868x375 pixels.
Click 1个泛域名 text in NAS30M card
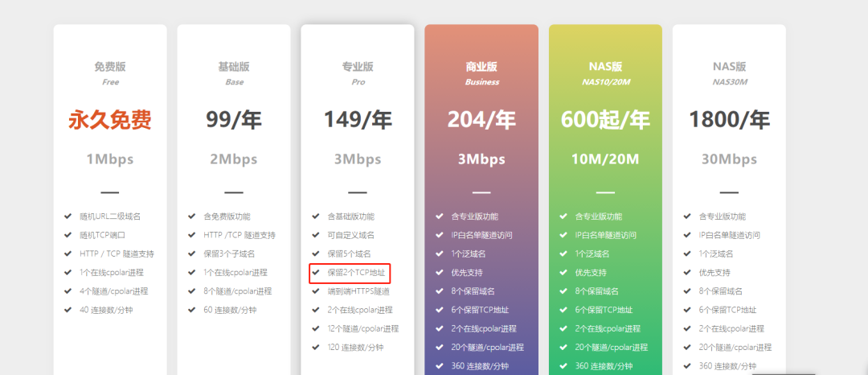[x=716, y=253]
